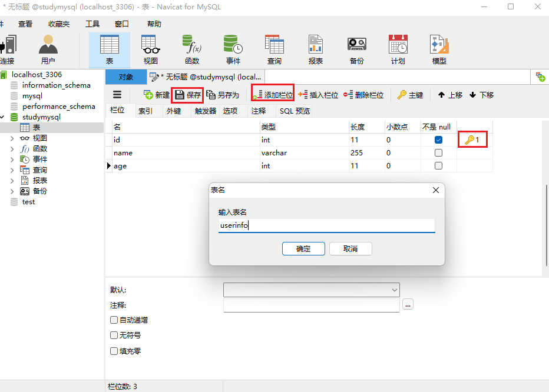Viewport: 549px width, 392px height.
Task: Switch to the 触发器 (Triggers) tab
Action: click(205, 111)
